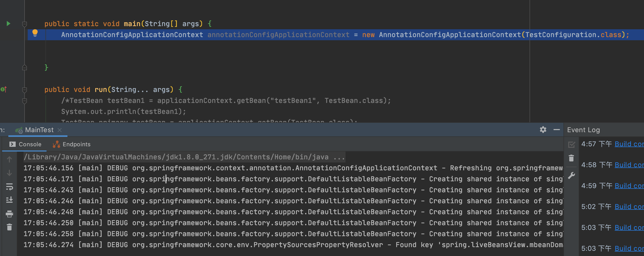This screenshot has height=256, width=644.
Task: Switch to the Endpoints tab
Action: coord(72,144)
